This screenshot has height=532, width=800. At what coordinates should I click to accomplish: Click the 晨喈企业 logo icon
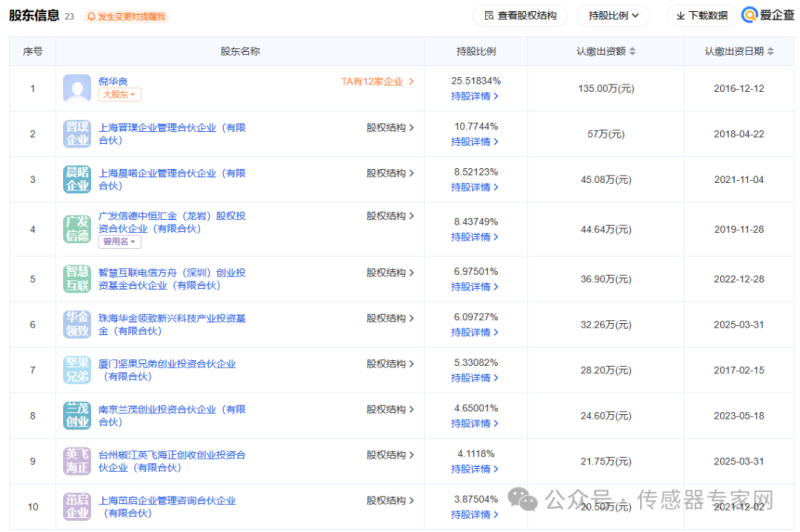[x=77, y=179]
